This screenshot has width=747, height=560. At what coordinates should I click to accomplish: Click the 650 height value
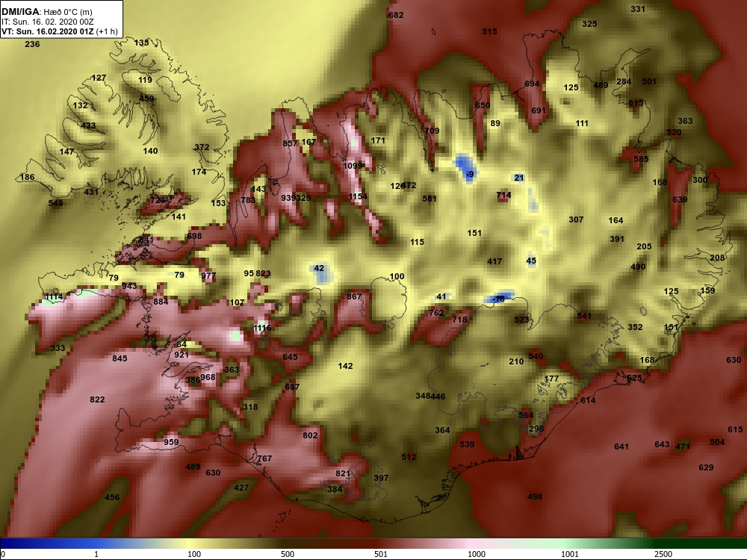coord(482,106)
